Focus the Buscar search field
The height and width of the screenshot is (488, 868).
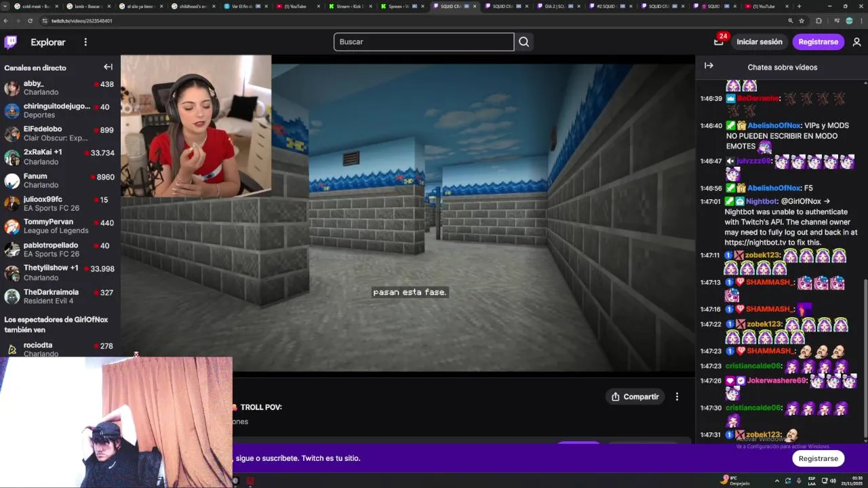click(424, 42)
